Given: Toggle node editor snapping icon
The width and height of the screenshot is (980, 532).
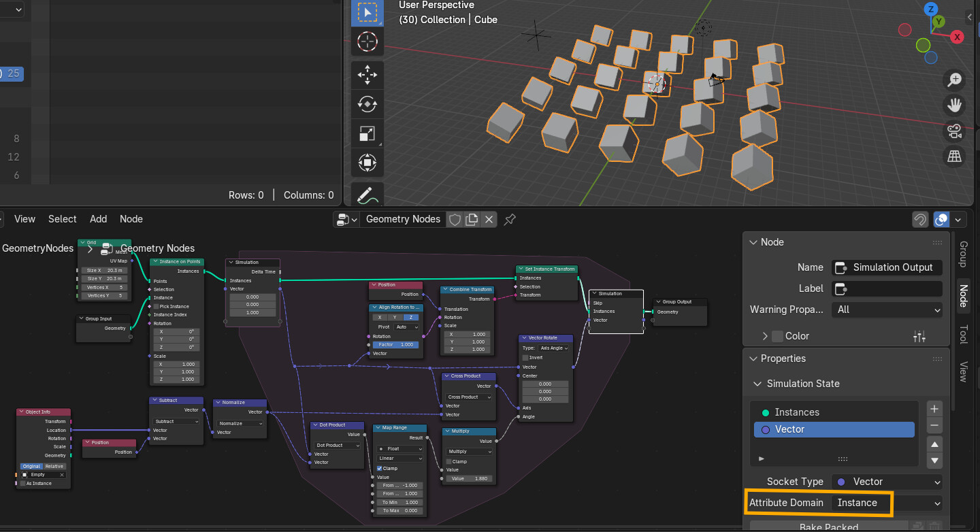Looking at the screenshot, I should tap(920, 219).
